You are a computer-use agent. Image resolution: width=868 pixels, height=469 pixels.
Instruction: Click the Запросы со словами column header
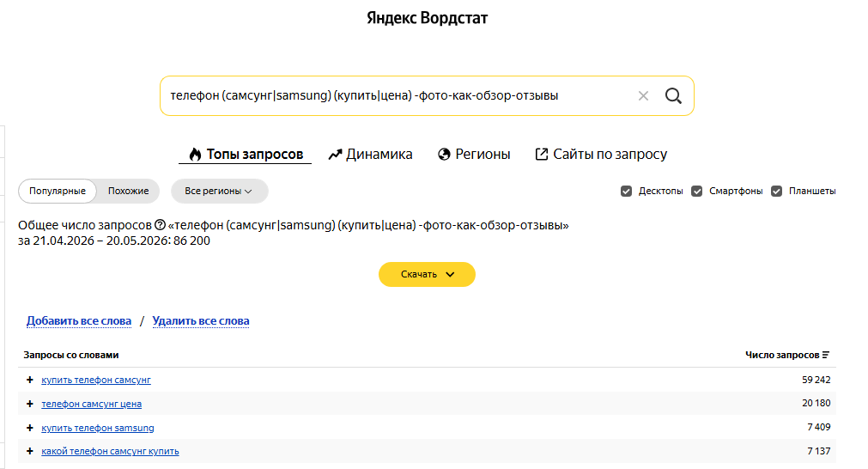[71, 355]
